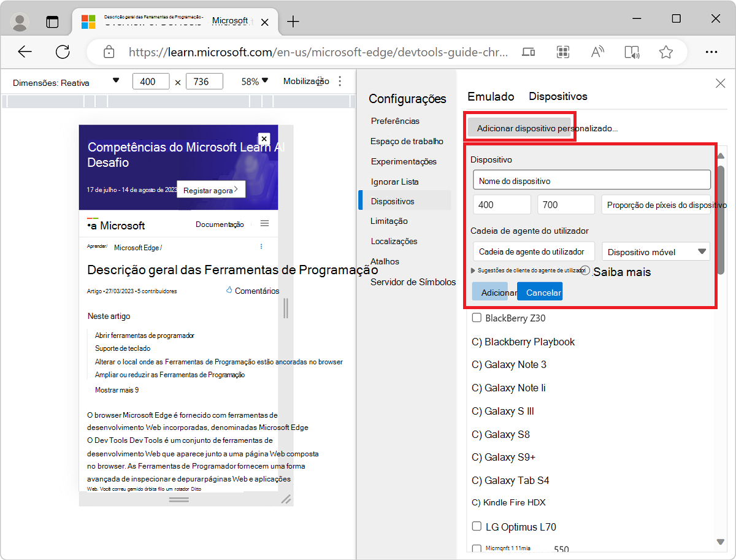The height and width of the screenshot is (560, 736).
Task: Add the page to favorites
Action: [666, 52]
